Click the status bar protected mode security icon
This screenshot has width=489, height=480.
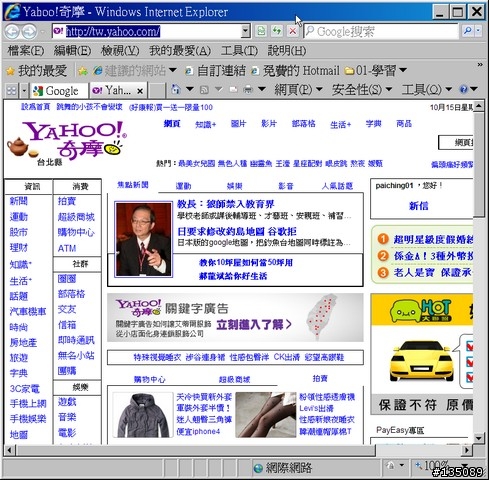pyautogui.click(x=391, y=465)
